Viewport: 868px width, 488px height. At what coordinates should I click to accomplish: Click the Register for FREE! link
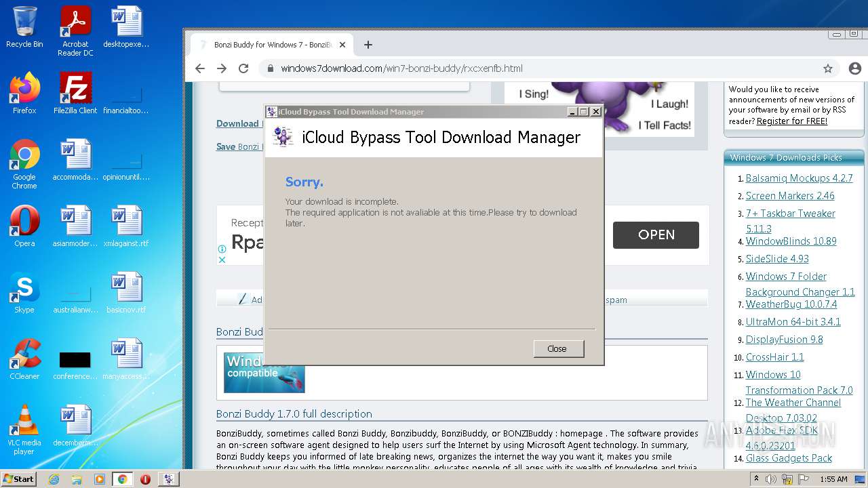click(x=792, y=121)
